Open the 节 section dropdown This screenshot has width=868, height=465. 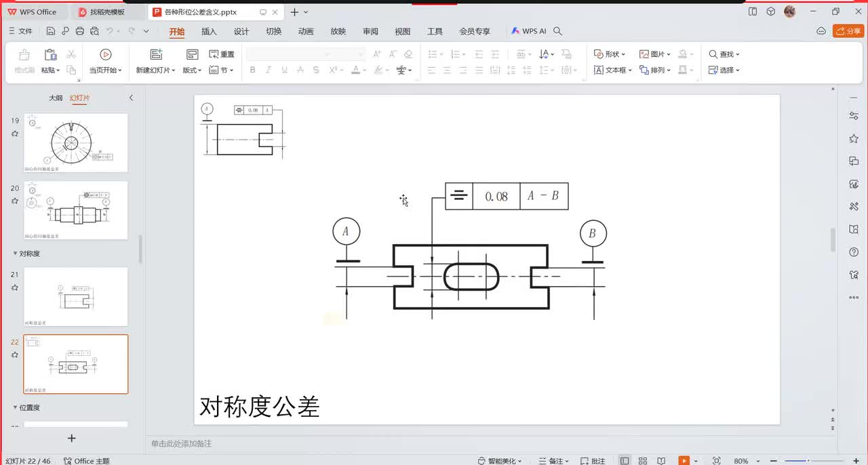click(x=221, y=70)
